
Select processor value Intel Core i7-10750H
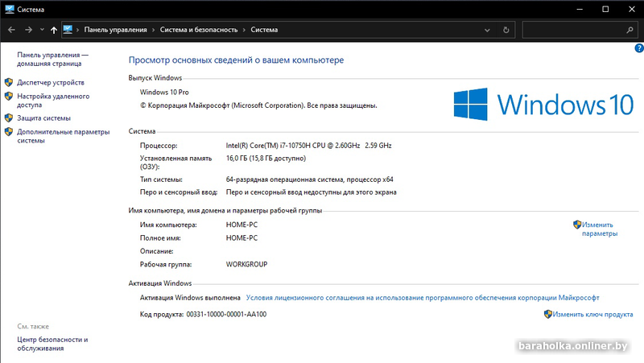[308, 146]
